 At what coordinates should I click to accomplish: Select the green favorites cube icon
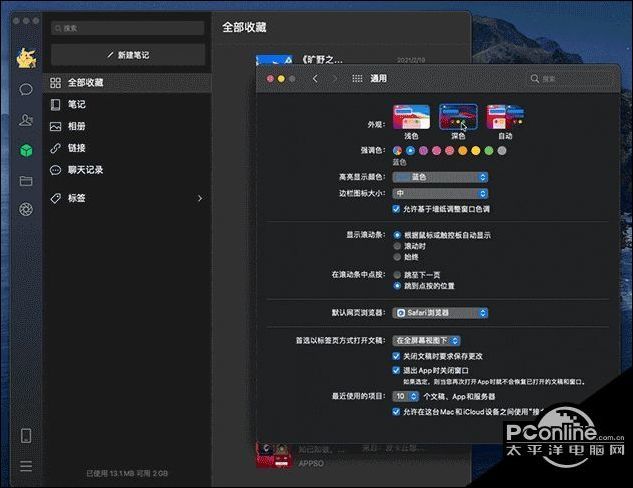[26, 151]
